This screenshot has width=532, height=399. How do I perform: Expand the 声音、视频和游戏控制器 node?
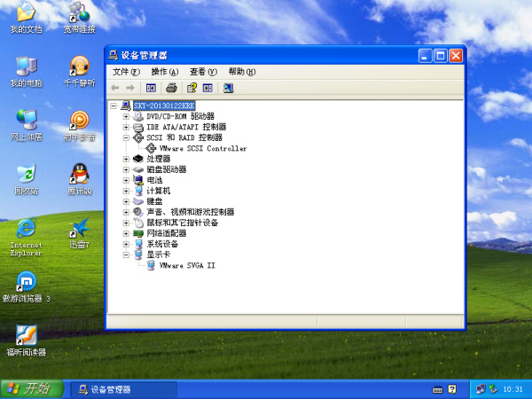coord(126,212)
